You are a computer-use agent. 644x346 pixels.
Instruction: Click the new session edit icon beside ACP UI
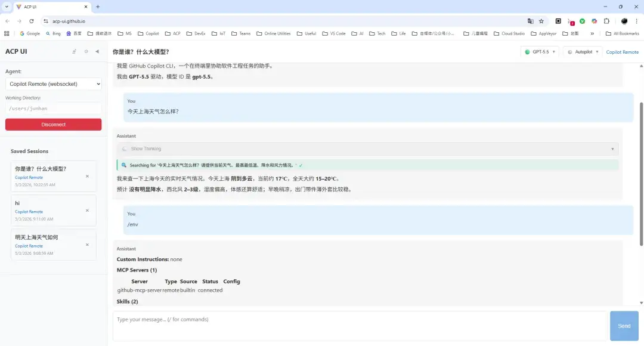pyautogui.click(x=75, y=51)
